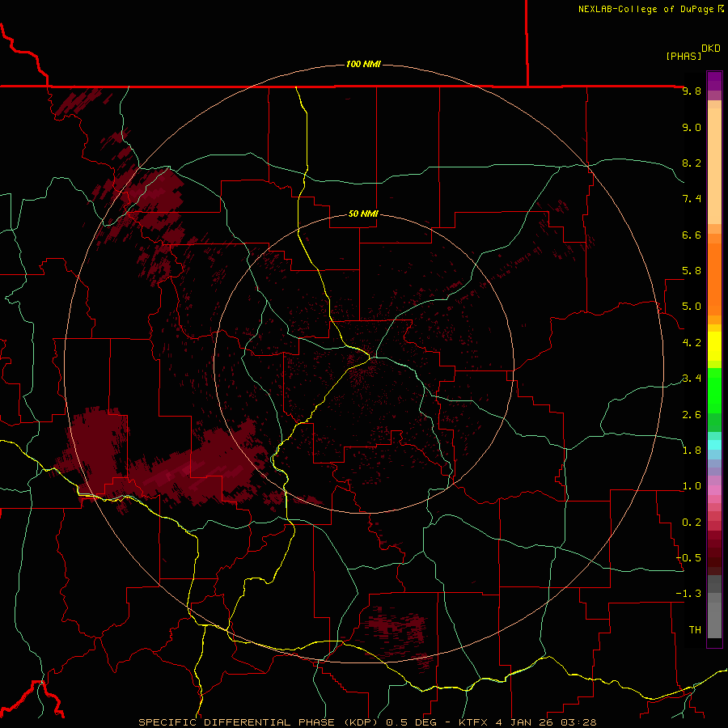This screenshot has width=728, height=728.
Task: Click the 1.0 value on the scale
Action: coord(692,486)
